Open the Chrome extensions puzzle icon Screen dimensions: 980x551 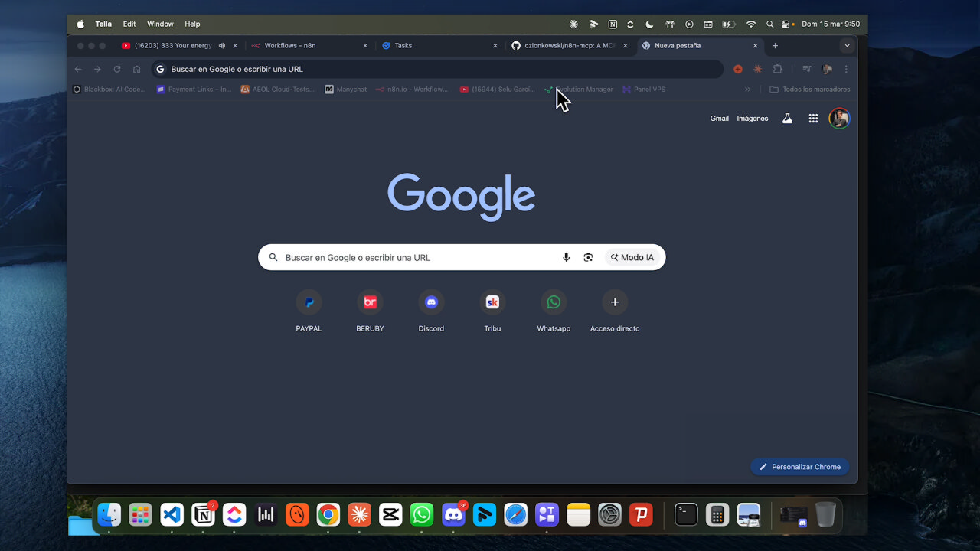[778, 69]
